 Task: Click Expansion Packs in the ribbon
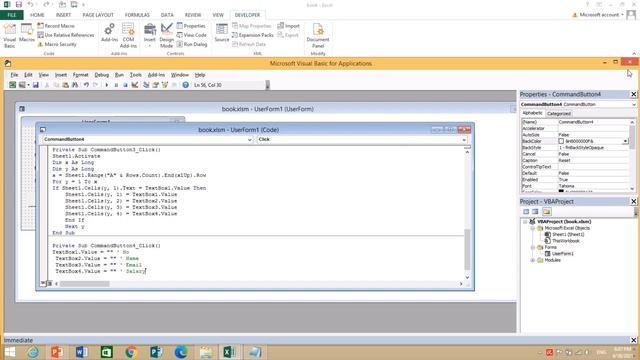252,35
